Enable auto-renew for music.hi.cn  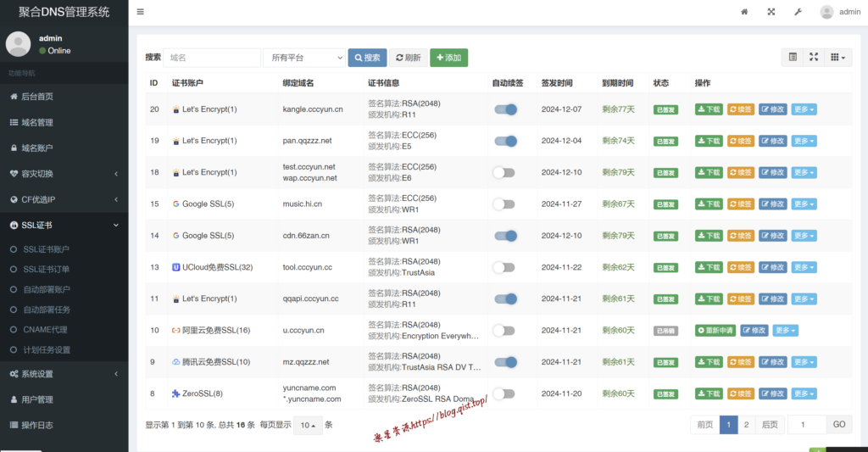pyautogui.click(x=504, y=204)
